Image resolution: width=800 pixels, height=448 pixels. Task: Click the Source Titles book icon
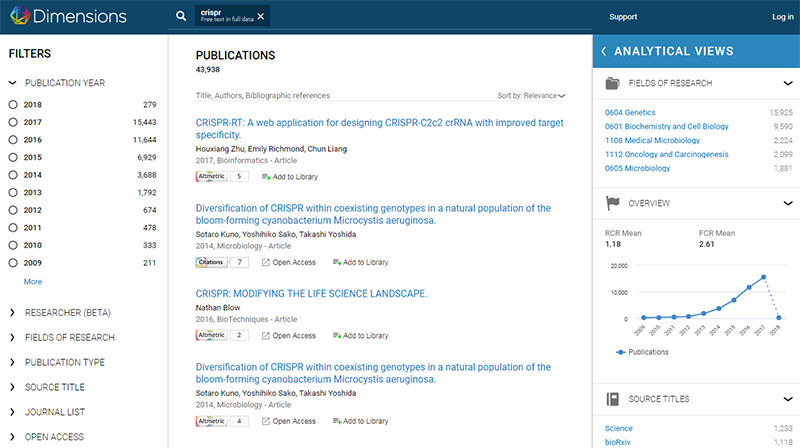[x=613, y=399]
